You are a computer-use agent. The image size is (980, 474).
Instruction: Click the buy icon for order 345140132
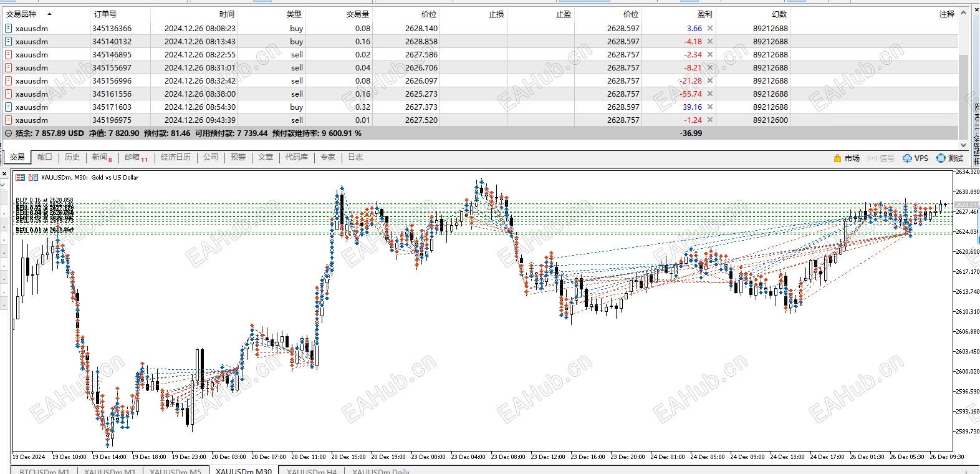point(8,41)
